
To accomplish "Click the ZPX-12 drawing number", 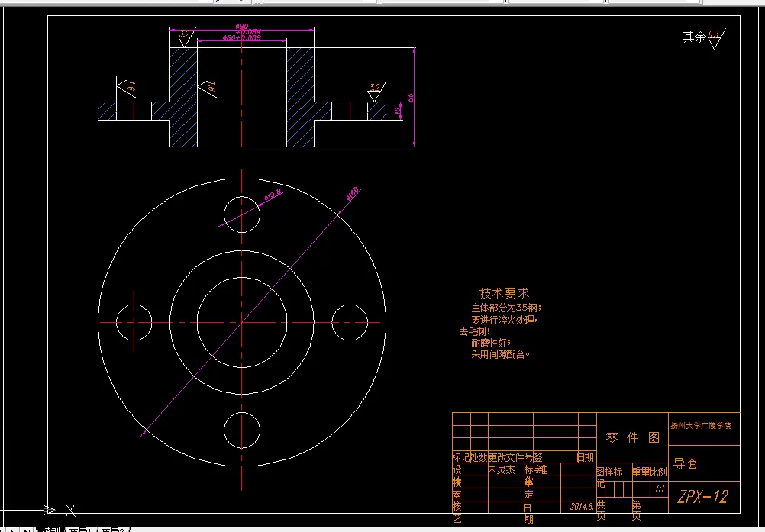I will pos(702,497).
